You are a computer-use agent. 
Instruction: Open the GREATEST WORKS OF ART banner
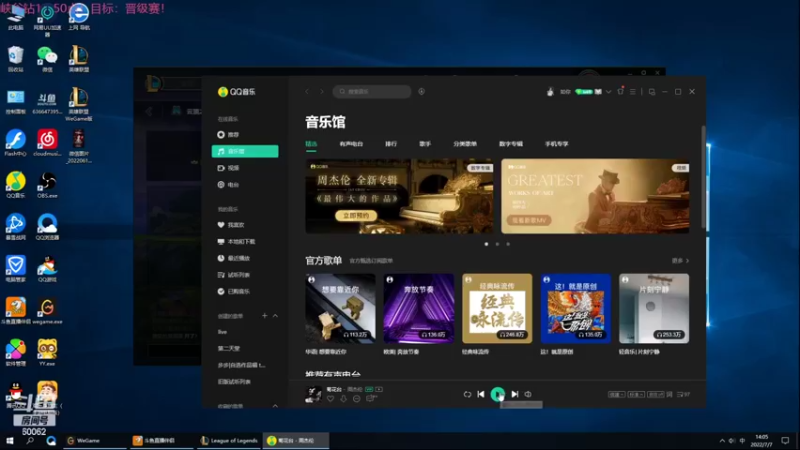(x=595, y=196)
